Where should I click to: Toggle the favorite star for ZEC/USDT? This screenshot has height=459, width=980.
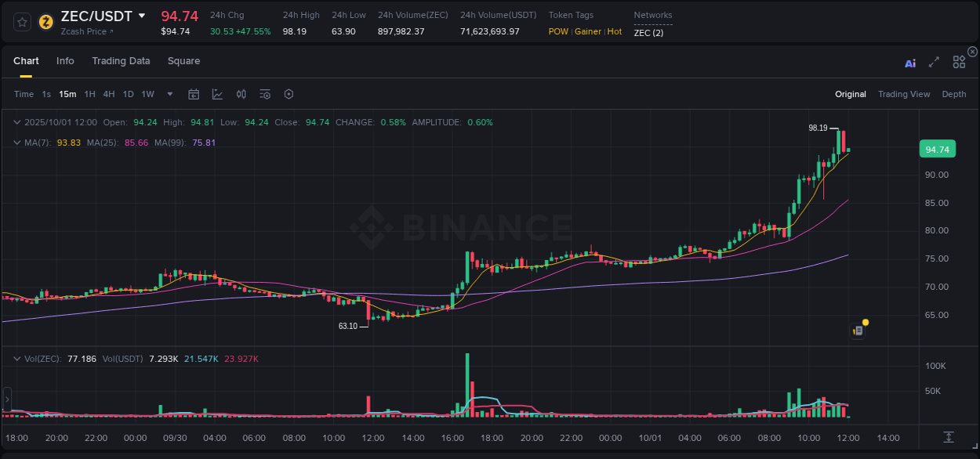pos(21,22)
